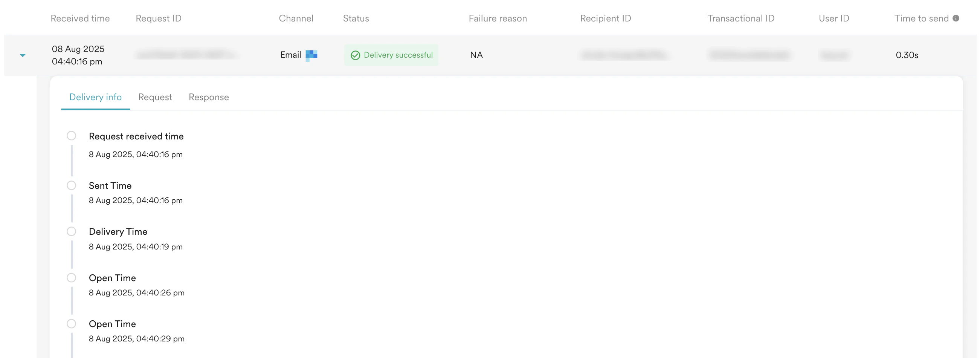Screen dimensions: 980x358
Task: Click the 0.30s time to send value
Action: [x=907, y=55]
